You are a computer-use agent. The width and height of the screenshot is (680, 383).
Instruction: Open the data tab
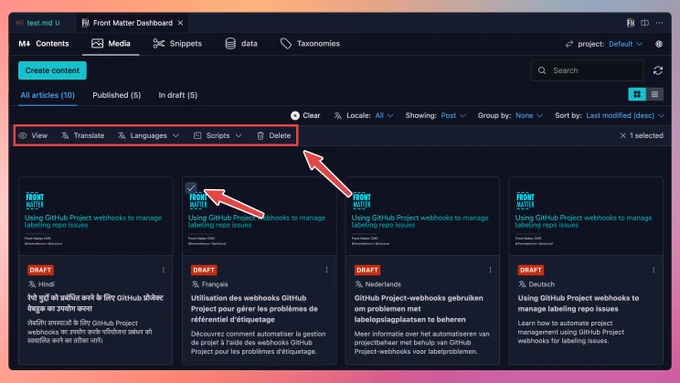(x=241, y=44)
